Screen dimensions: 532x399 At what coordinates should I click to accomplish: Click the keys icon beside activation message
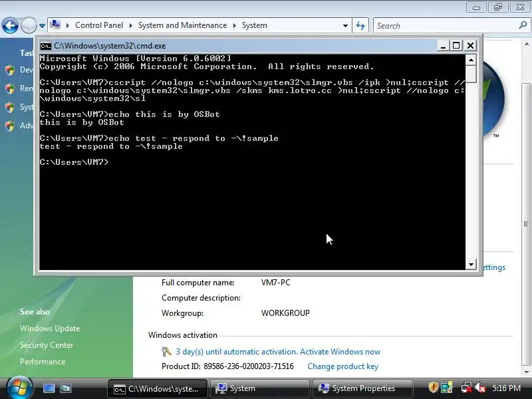(x=166, y=352)
